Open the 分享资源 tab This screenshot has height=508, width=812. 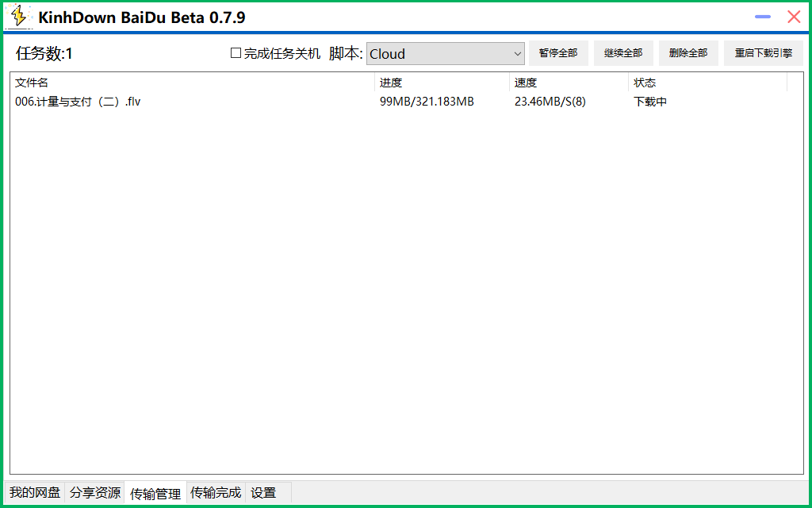pos(95,493)
